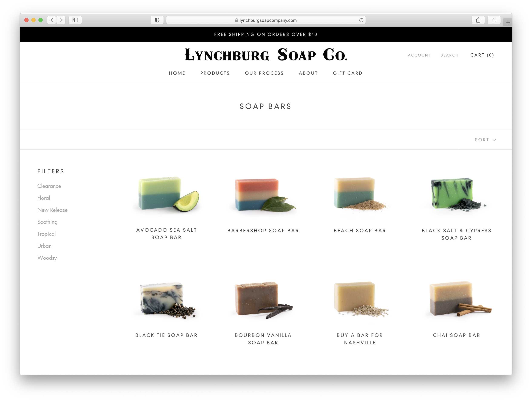Toggle the Safari sidebar icon

pyautogui.click(x=75, y=20)
